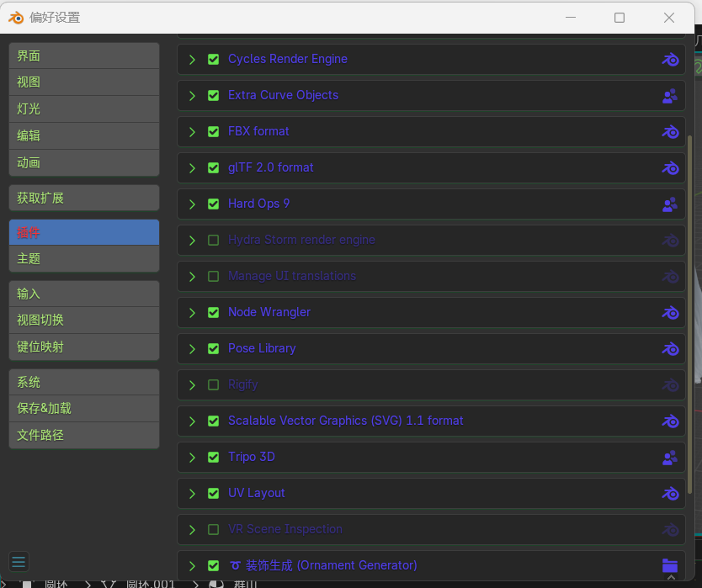Expand Rigify add-on details

[192, 385]
